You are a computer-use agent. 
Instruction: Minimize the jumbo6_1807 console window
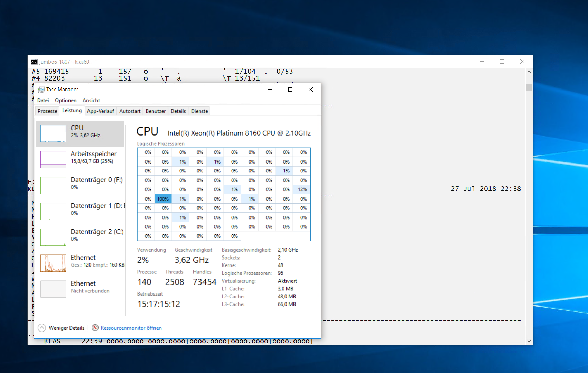pos(482,62)
